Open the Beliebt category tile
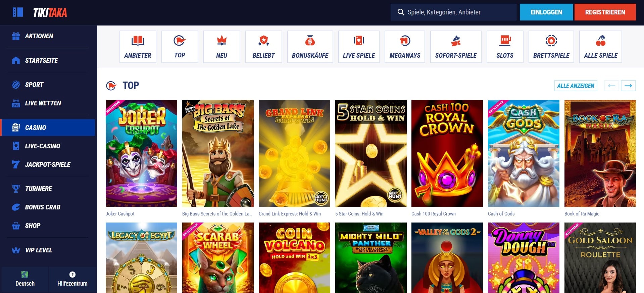 coord(264,47)
